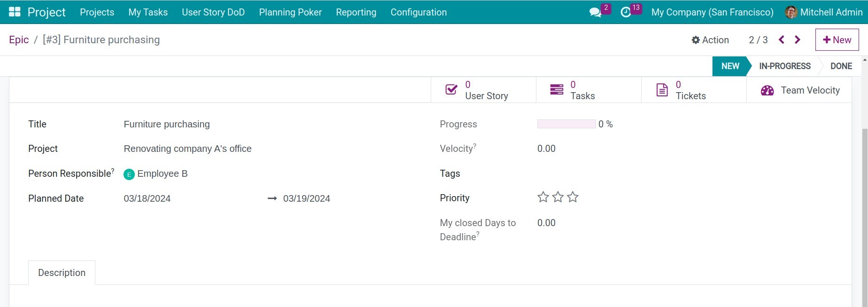Click the User Story checkmark icon
The image size is (868, 307).
pos(451,90)
